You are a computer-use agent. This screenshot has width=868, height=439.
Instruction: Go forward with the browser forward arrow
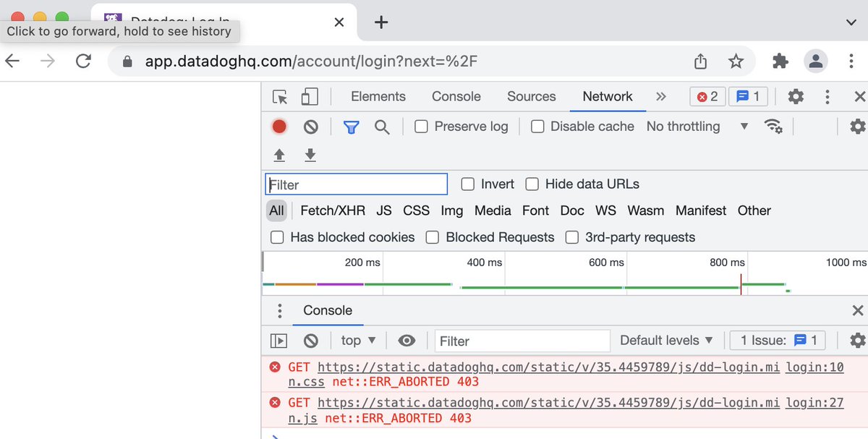click(x=48, y=61)
